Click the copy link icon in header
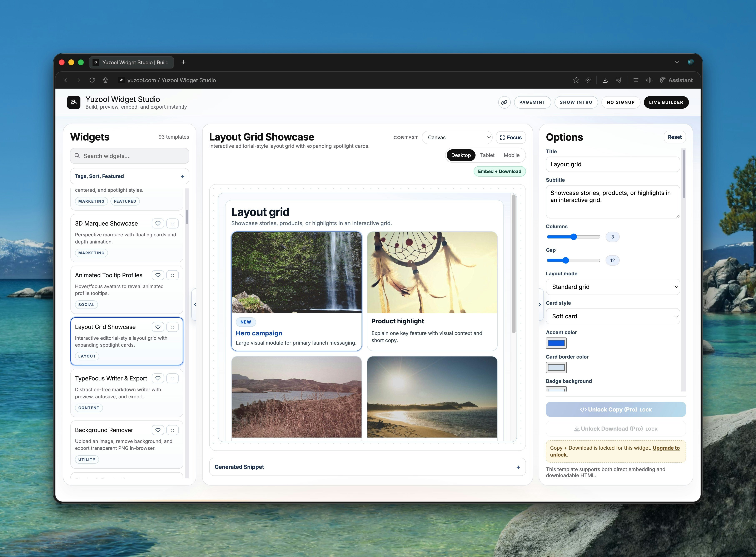 tap(504, 102)
